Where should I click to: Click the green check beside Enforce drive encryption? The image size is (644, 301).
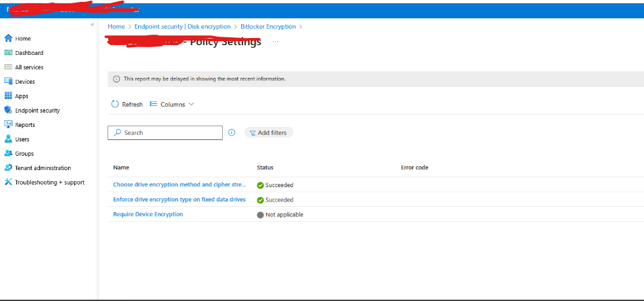point(260,200)
